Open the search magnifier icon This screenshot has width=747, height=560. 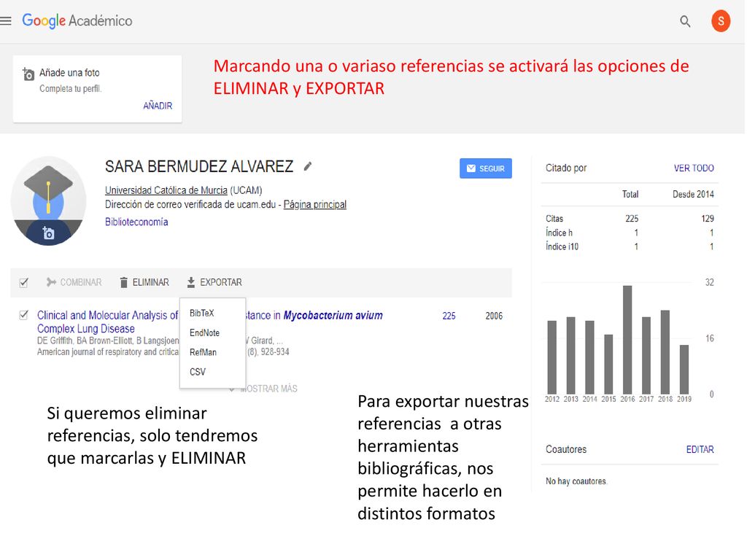coord(685,21)
